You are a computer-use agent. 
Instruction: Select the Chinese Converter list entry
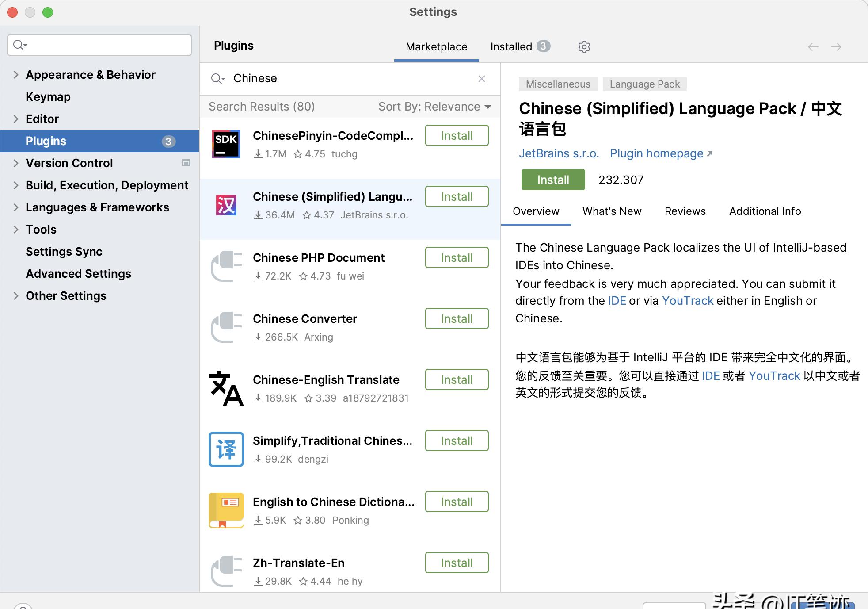tap(350, 331)
